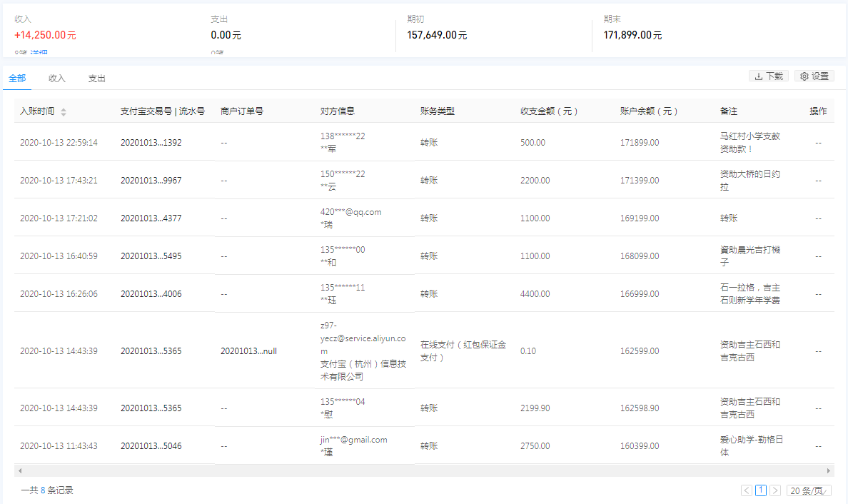Click the 下载 download button
This screenshot has height=504, width=848.
point(769,76)
